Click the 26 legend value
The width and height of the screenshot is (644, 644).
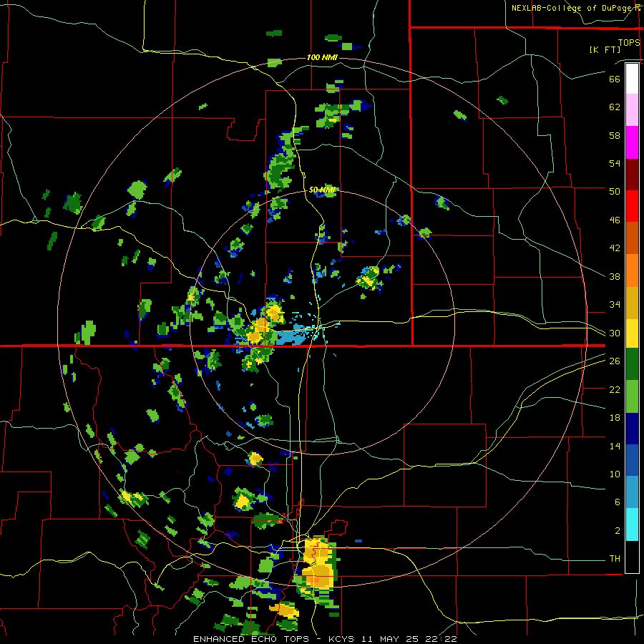(x=615, y=361)
